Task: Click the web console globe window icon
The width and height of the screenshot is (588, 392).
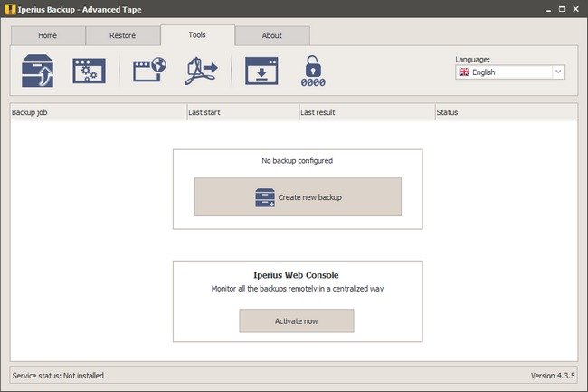Action: coord(149,71)
